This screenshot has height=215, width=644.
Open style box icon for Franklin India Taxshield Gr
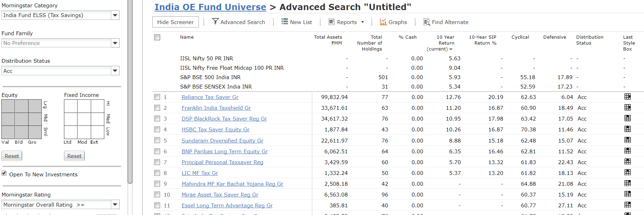tap(627, 107)
